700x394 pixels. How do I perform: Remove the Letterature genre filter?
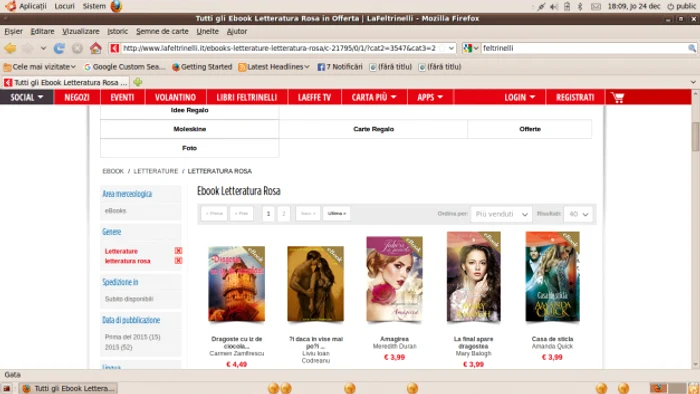(x=178, y=251)
